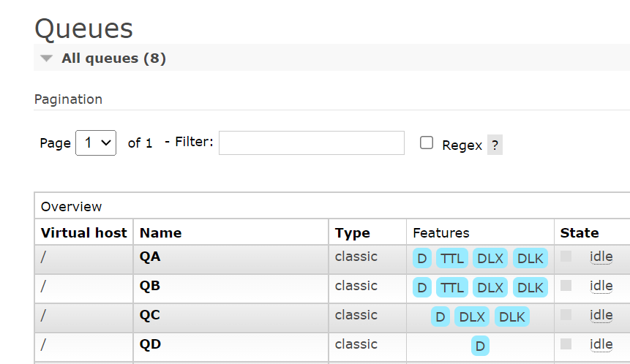Click the virtual host slash in QD row
The height and width of the screenshot is (364, 630).
point(43,345)
